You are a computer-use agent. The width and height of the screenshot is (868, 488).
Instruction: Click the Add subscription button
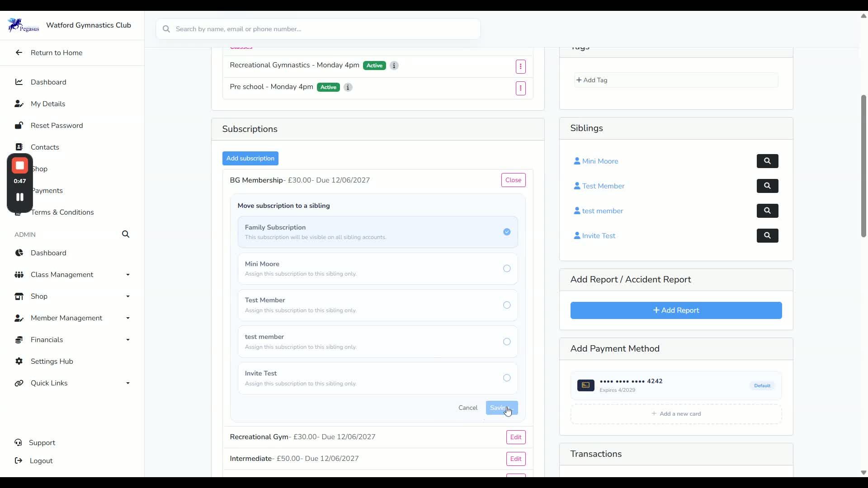250,158
